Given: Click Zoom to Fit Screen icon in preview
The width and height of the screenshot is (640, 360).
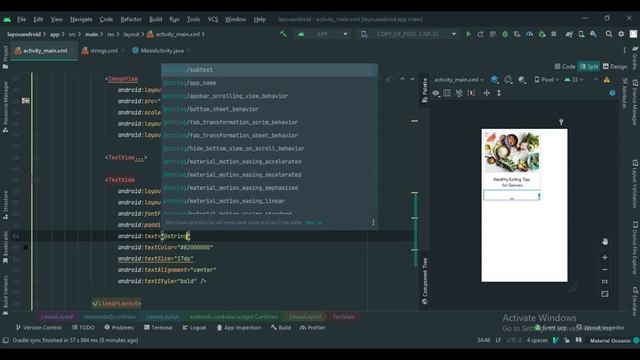Looking at the screenshot, I should [605, 294].
